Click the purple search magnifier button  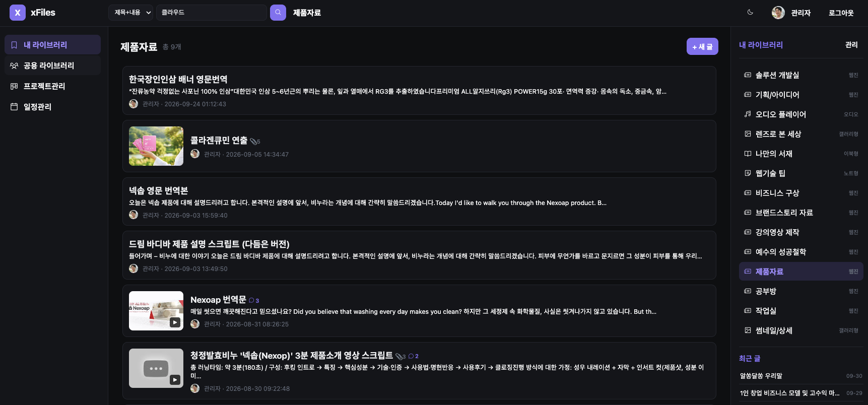[278, 13]
